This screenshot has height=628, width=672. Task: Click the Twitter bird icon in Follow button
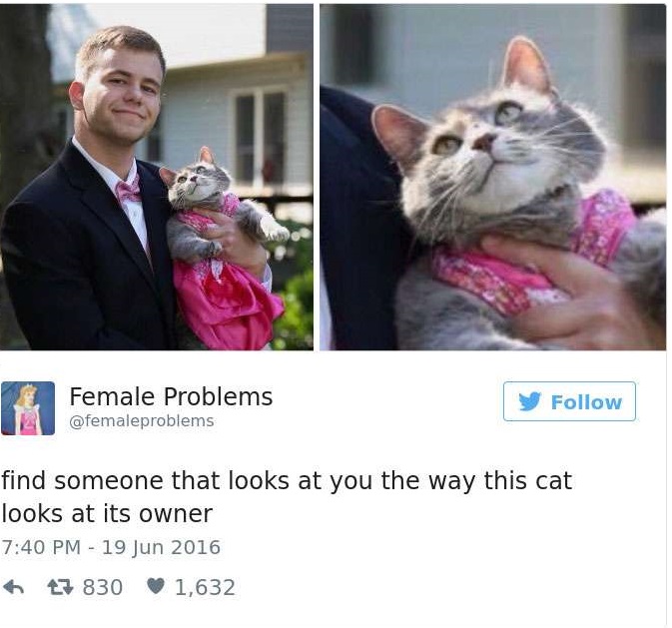(530, 401)
